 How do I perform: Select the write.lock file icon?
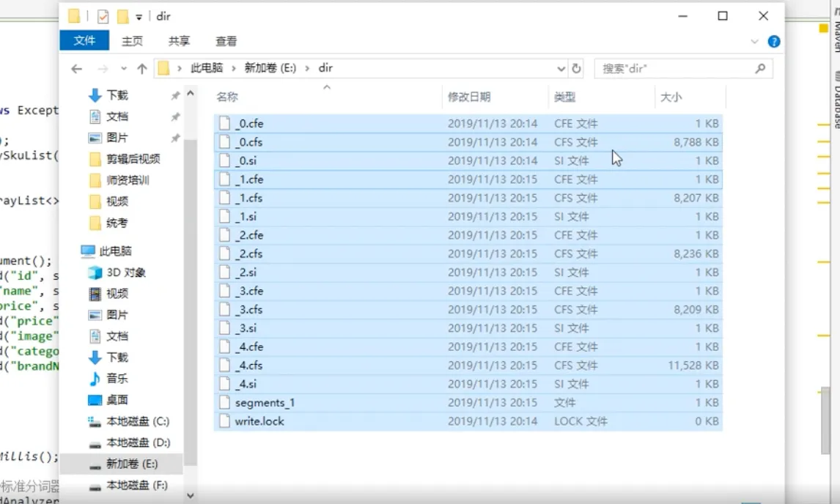pyautogui.click(x=225, y=421)
